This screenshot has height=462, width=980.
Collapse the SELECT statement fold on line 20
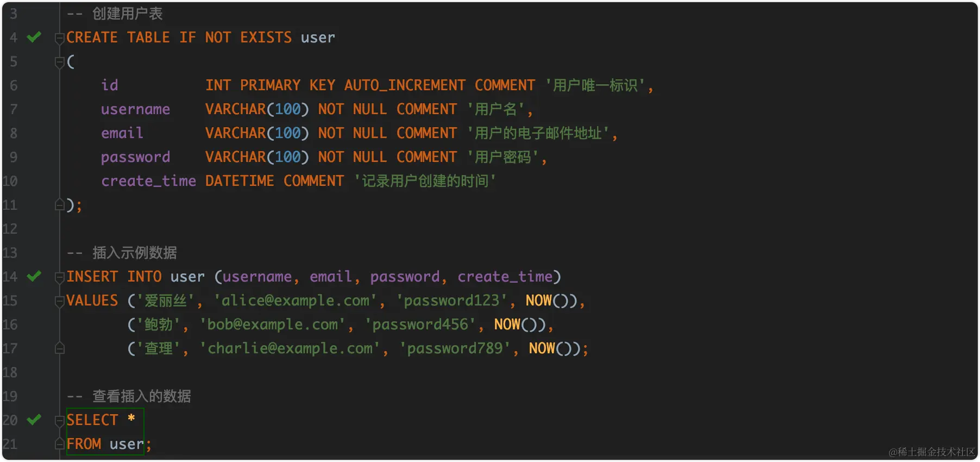[x=60, y=421]
